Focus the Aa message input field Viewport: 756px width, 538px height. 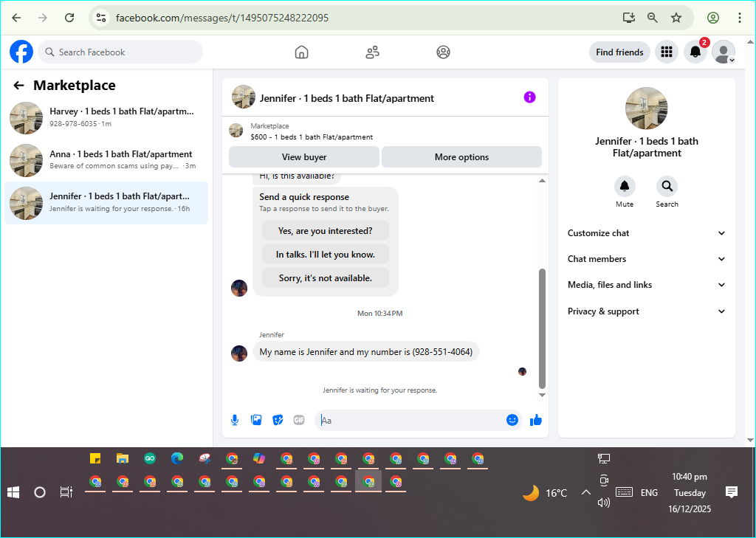[410, 421]
